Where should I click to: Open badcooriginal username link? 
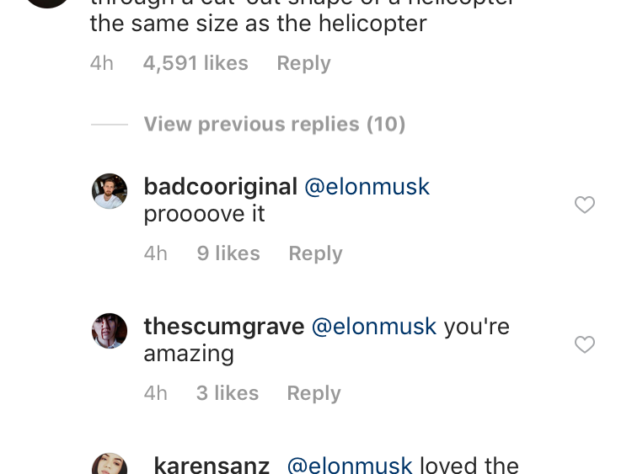pyautogui.click(x=220, y=187)
